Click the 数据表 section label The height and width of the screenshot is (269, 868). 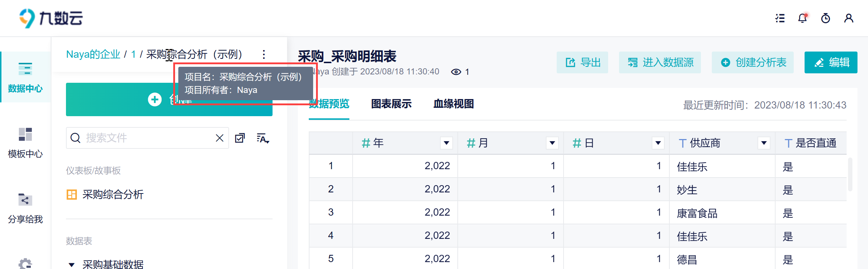coord(79,241)
